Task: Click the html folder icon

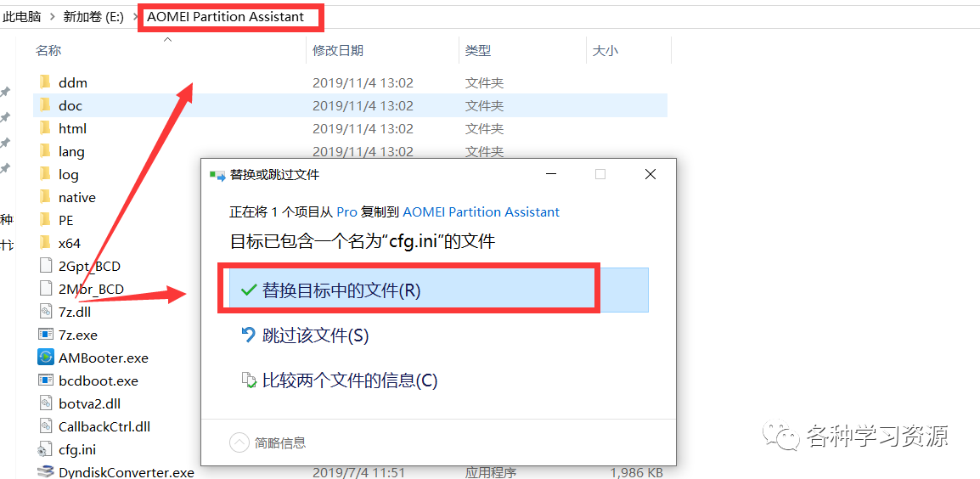Action: click(x=44, y=128)
